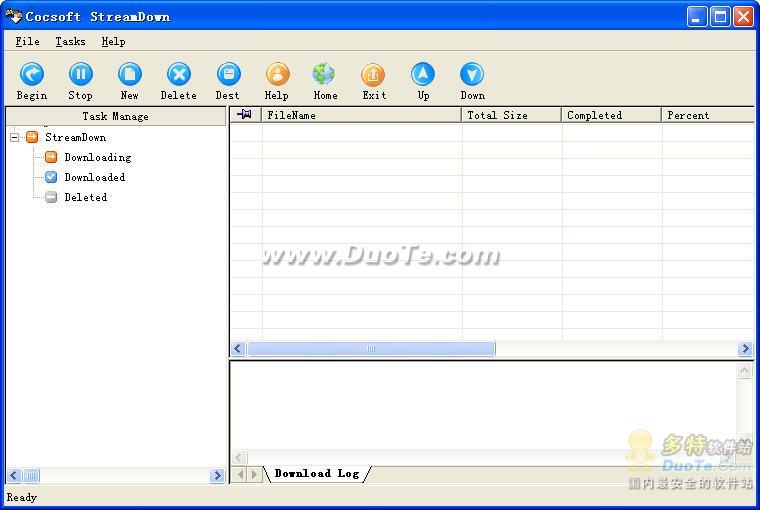Image resolution: width=760 pixels, height=510 pixels.
Task: Click the file list horizontal scrollbar thumb
Action: pyautogui.click(x=371, y=348)
